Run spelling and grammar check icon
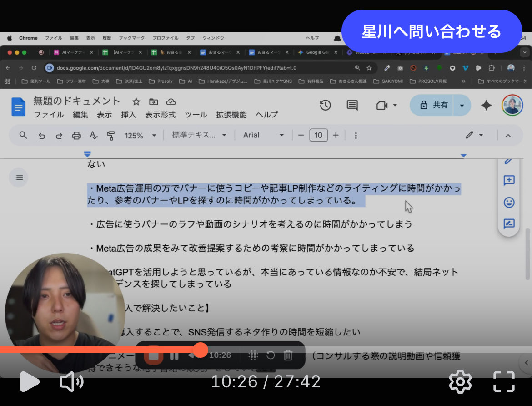Image resolution: width=532 pixels, height=406 pixels. pyautogui.click(x=94, y=135)
